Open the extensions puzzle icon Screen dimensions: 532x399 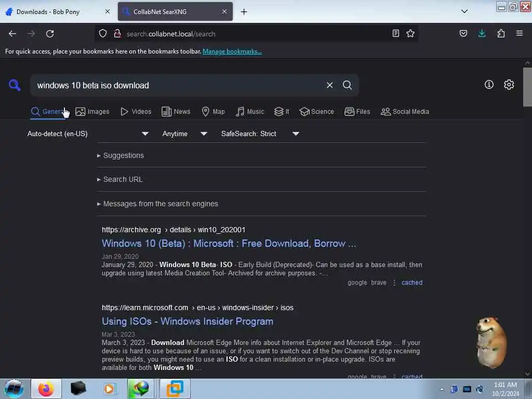click(x=501, y=33)
